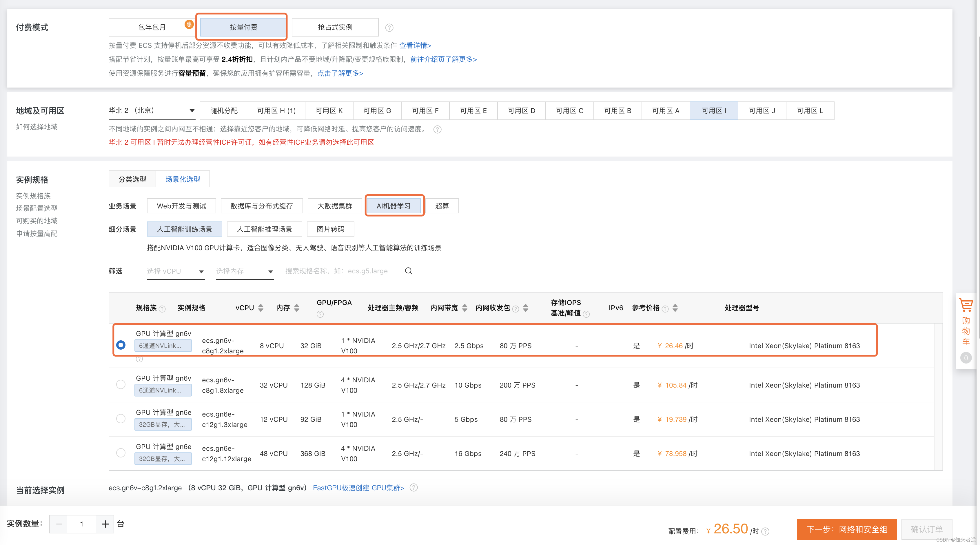Image resolution: width=980 pixels, height=545 pixels.
Task: Select 人工智能训练场景 sub-scenario
Action: click(184, 229)
